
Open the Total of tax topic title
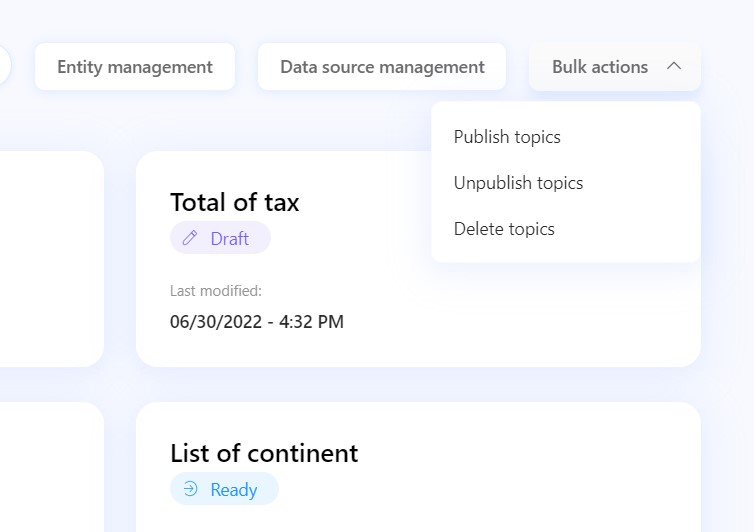coord(235,202)
